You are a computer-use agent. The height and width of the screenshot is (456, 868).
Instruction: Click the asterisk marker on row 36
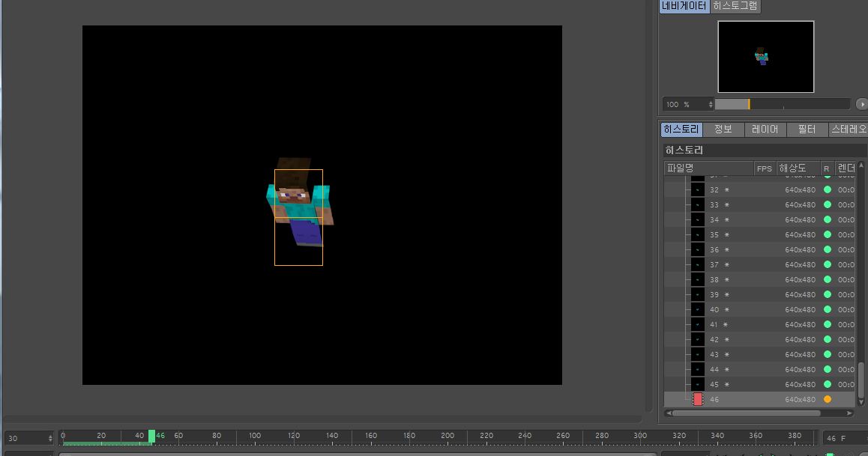pyautogui.click(x=727, y=250)
